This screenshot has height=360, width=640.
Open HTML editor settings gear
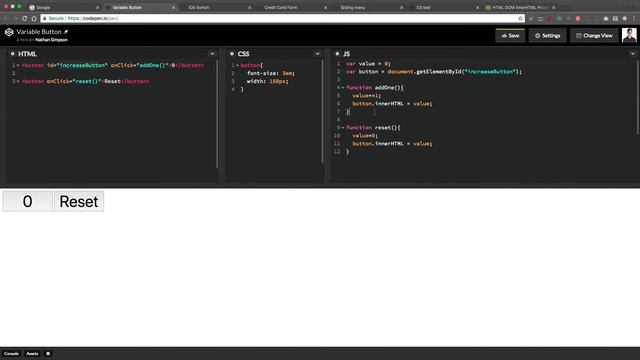point(13,53)
